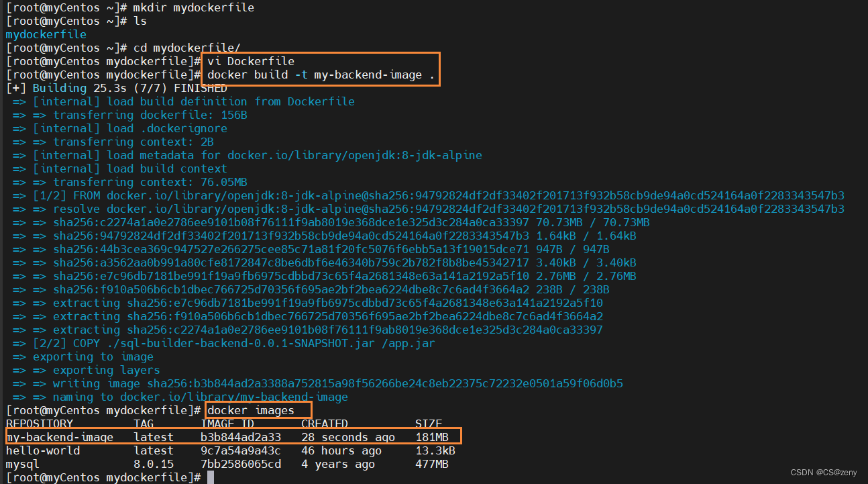The image size is (868, 484).
Task: Click 'load metadata for docker.io/library/openjdk:8-jdk-alpine' line
Action: [247, 155]
